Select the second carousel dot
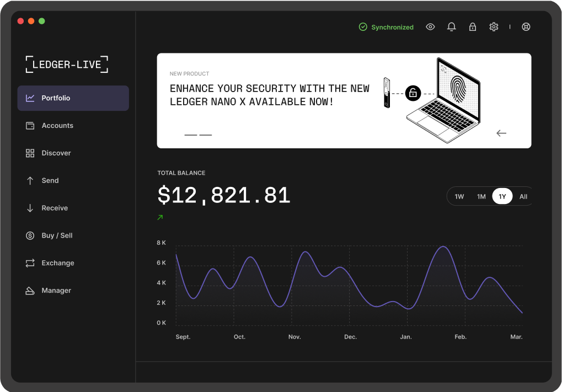Image resolution: width=562 pixels, height=392 pixels. [206, 135]
